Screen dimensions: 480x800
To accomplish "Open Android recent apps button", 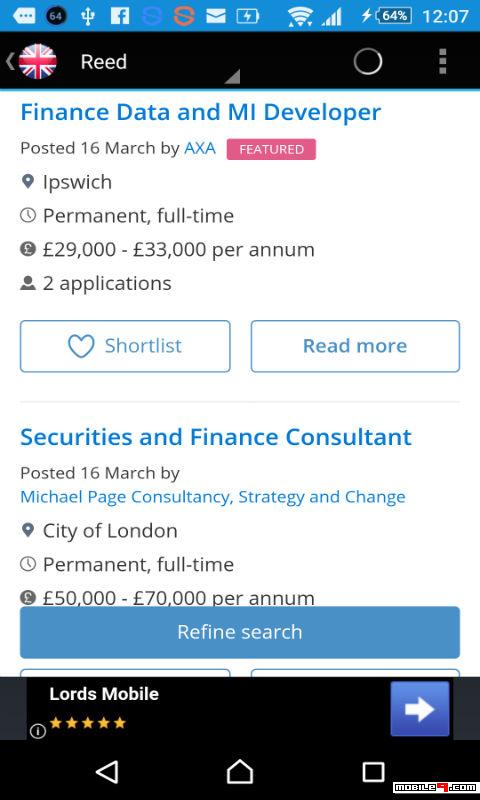I will [x=373, y=772].
